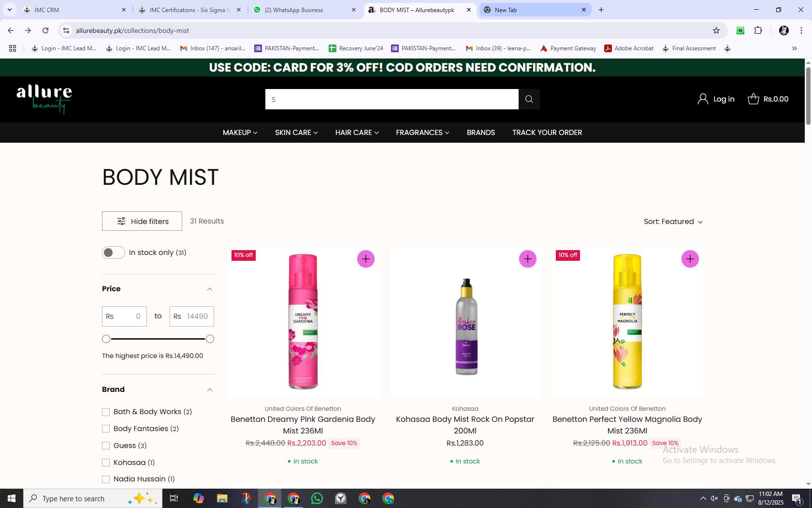Close the IMC CRM tab
Viewport: 812px width, 508px height.
123,10
